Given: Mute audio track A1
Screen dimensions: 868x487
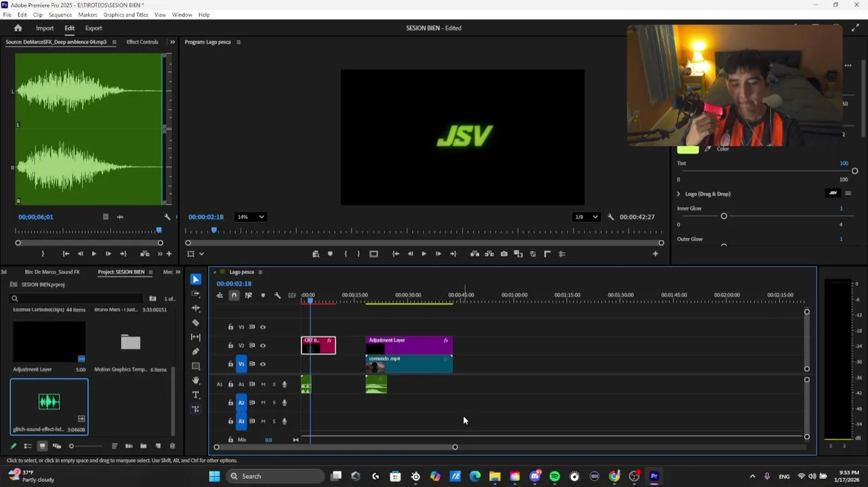Looking at the screenshot, I should pos(263,384).
